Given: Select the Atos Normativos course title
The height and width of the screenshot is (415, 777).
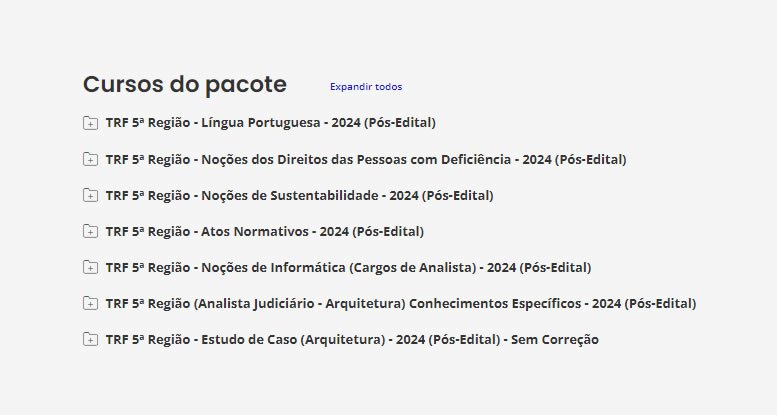Looking at the screenshot, I should pos(264,231).
